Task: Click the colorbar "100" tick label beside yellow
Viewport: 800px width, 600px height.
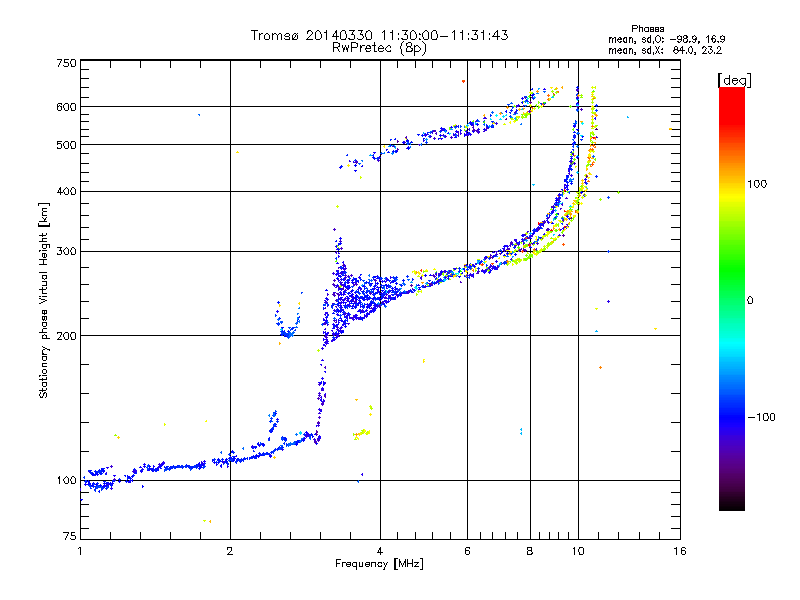Action: [x=757, y=184]
